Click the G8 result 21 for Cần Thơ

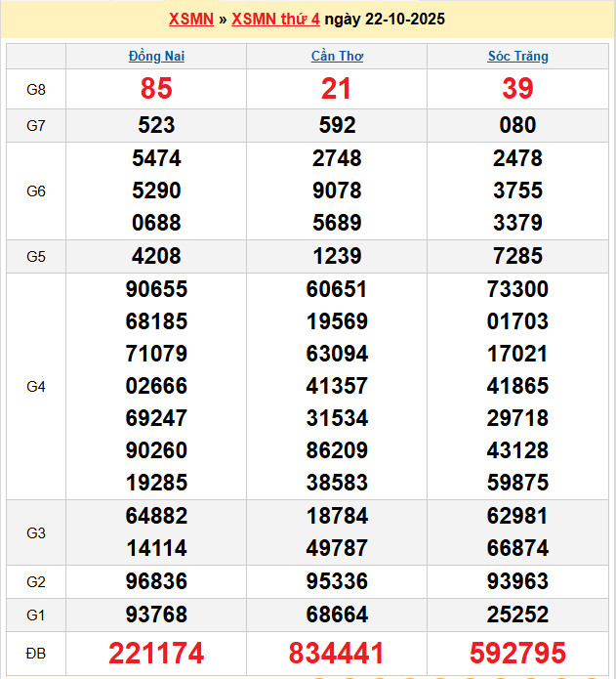337,89
